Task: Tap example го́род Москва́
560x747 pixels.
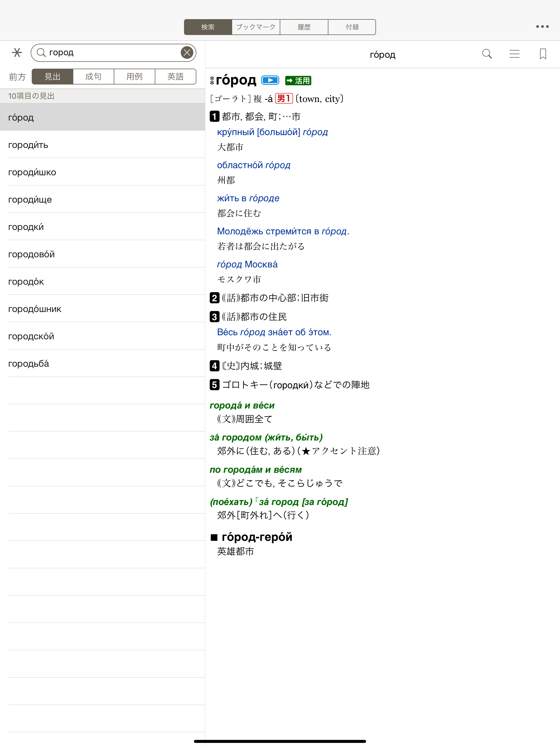Action: [247, 264]
